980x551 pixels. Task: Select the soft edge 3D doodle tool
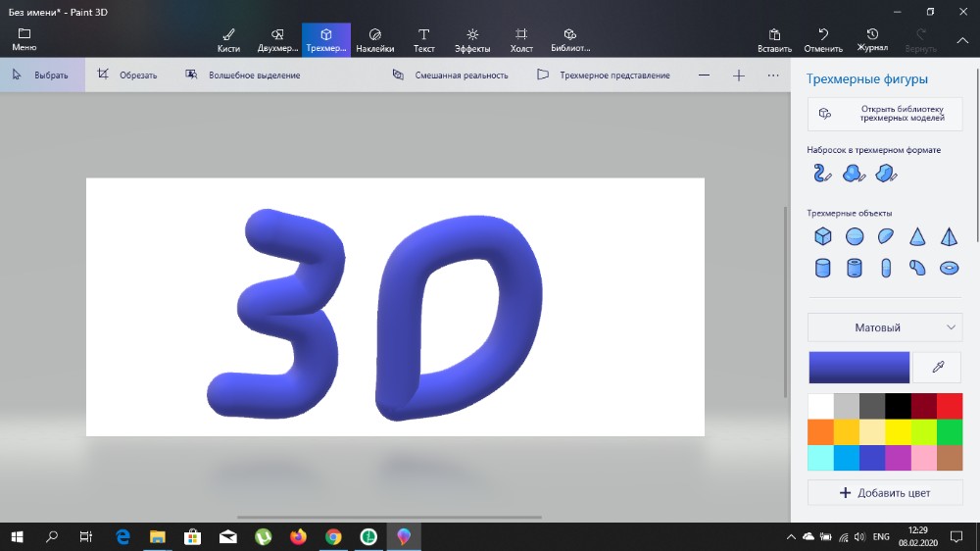(854, 174)
